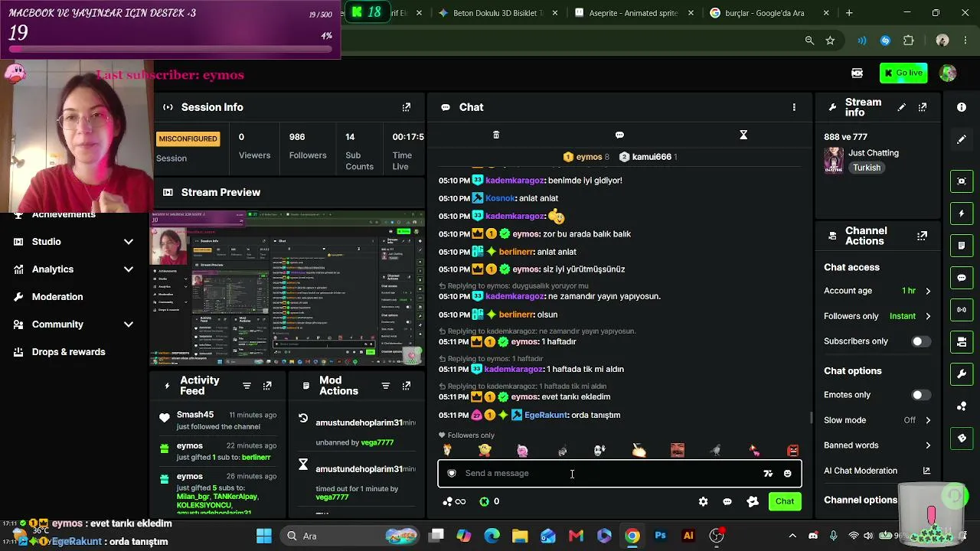Toggle the channel actions widget in the right sidebar
The height and width of the screenshot is (551, 980).
962,342
